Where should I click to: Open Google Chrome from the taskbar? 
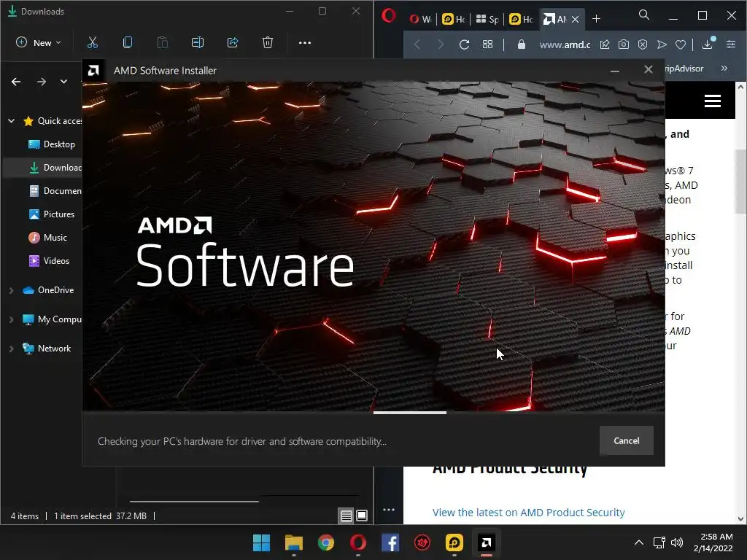pos(326,542)
